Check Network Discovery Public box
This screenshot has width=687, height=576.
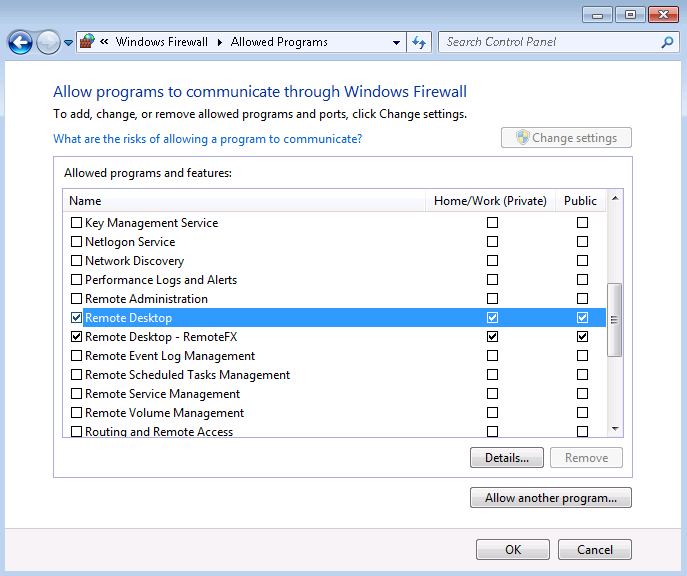click(582, 261)
